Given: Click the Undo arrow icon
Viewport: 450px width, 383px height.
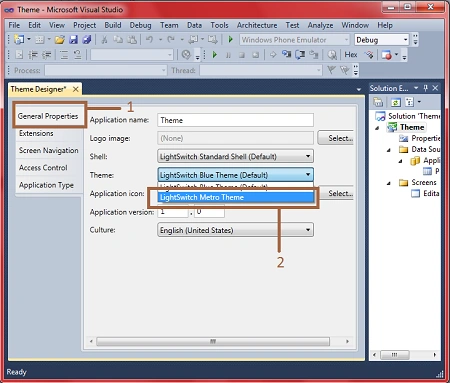Looking at the screenshot, I should click(149, 40).
